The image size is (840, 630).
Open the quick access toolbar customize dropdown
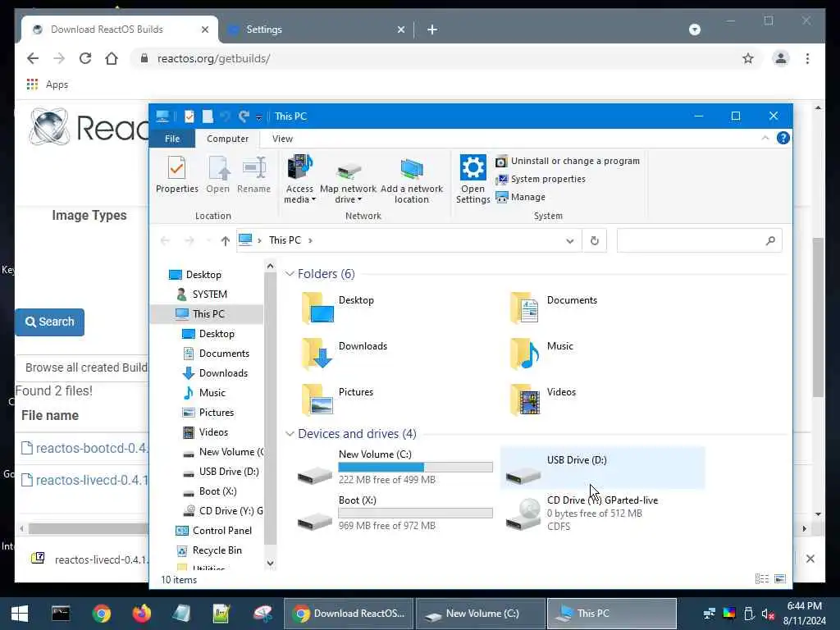tap(258, 116)
